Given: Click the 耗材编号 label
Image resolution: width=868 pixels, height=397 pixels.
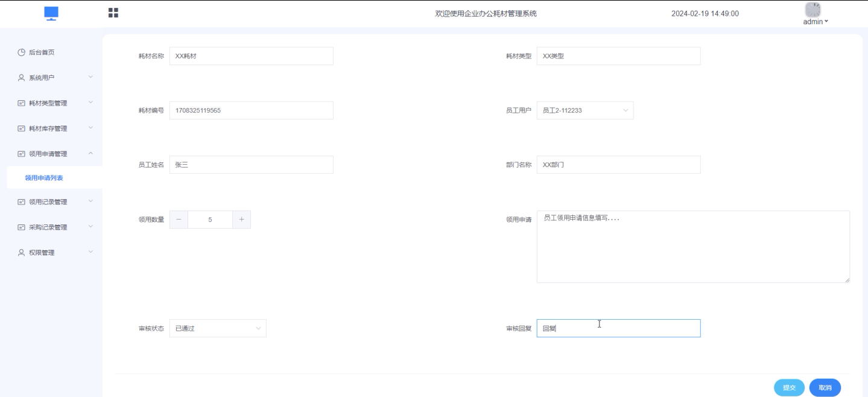Looking at the screenshot, I should point(151,110).
